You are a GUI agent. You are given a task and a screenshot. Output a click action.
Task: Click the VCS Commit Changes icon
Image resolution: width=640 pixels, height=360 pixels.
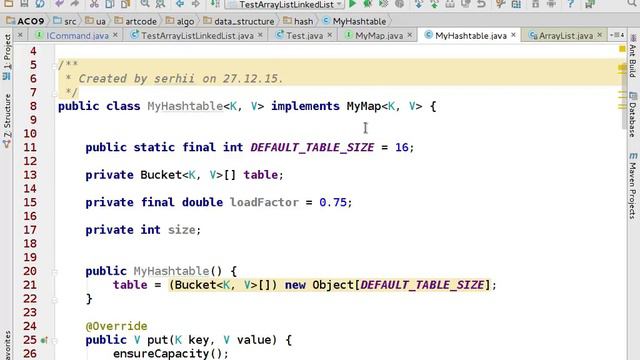(434, 4)
